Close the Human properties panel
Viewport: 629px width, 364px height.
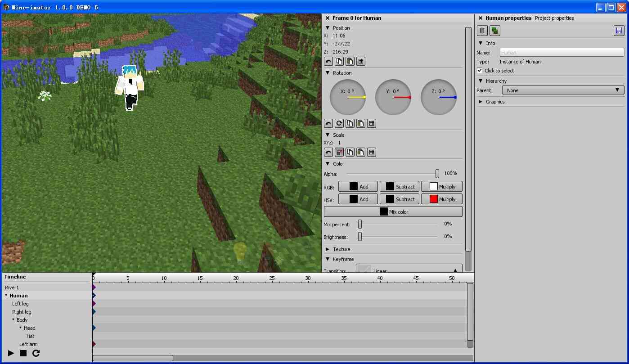(481, 18)
